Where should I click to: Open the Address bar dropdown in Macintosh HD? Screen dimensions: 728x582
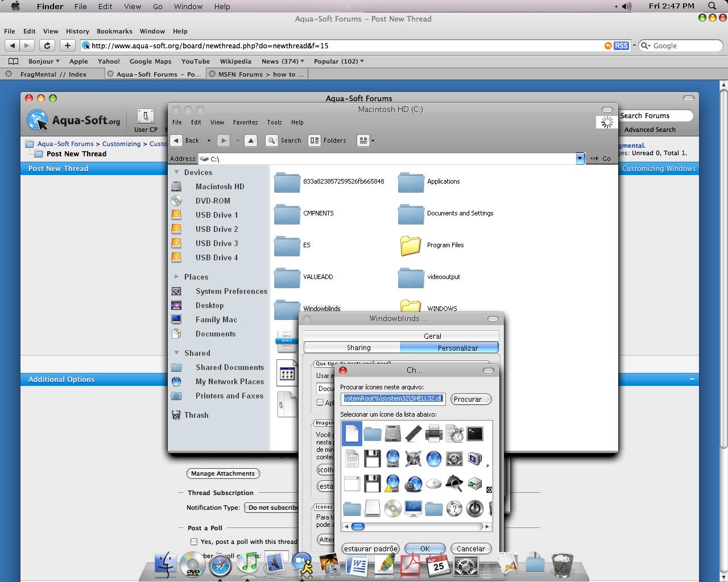coord(580,159)
